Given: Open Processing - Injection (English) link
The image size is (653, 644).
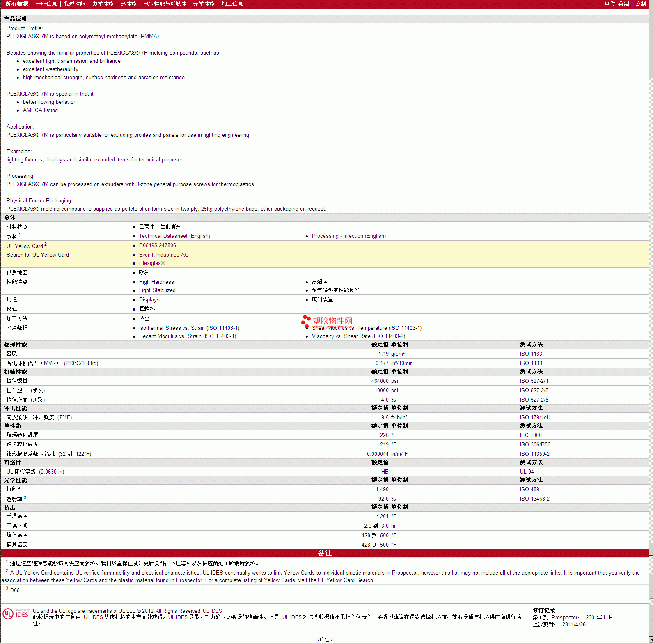Looking at the screenshot, I should pyautogui.click(x=349, y=236).
